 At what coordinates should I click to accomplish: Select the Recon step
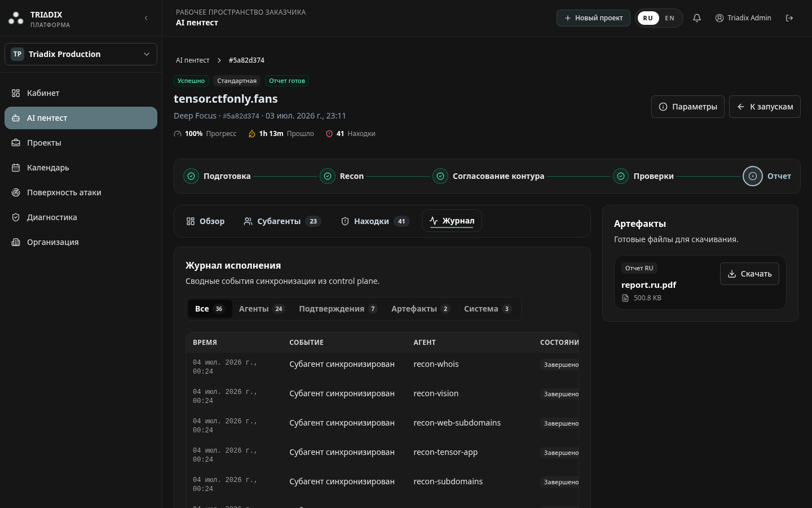tap(342, 176)
